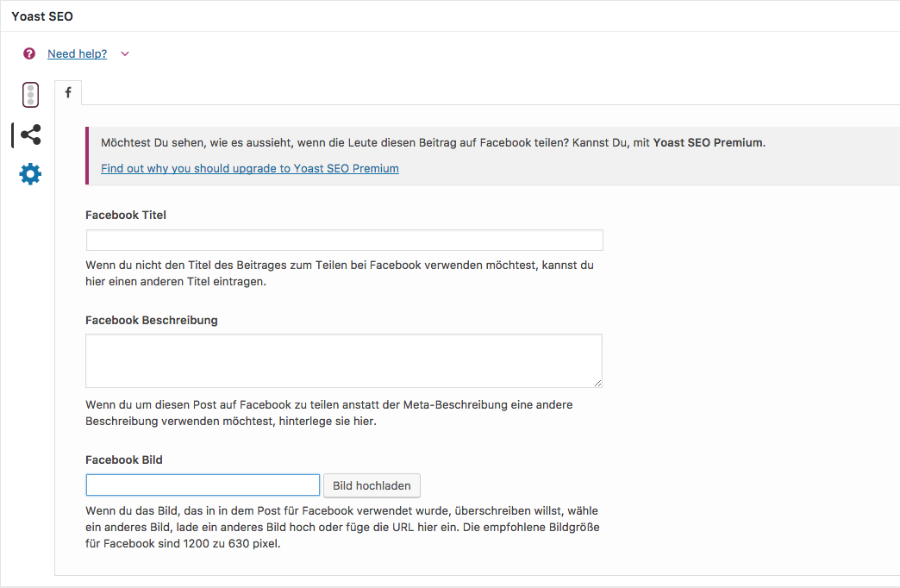Select the Facebook Bild label
Viewport: 900px width, 588px height.
click(x=124, y=460)
